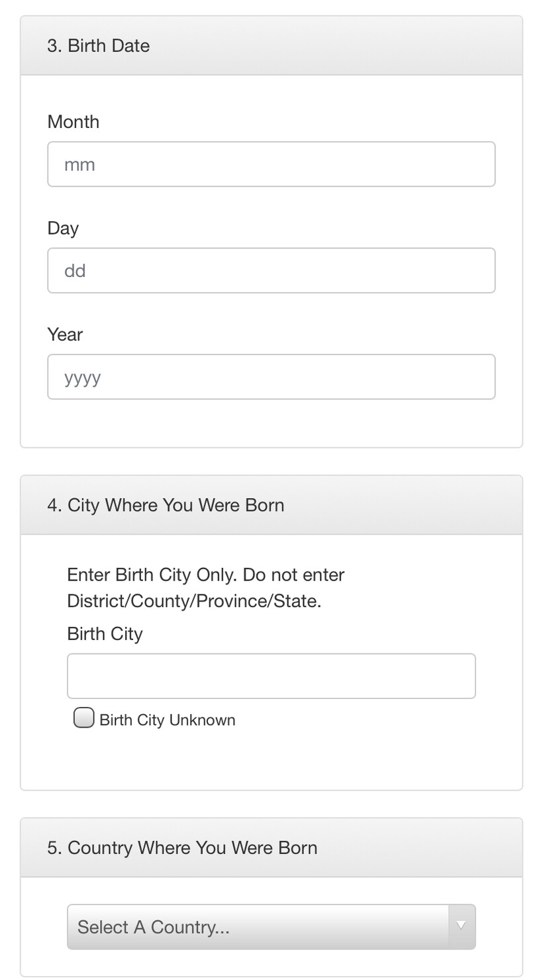Click the 'Birth City' field label
This screenshot has width=543, height=980.
click(105, 634)
